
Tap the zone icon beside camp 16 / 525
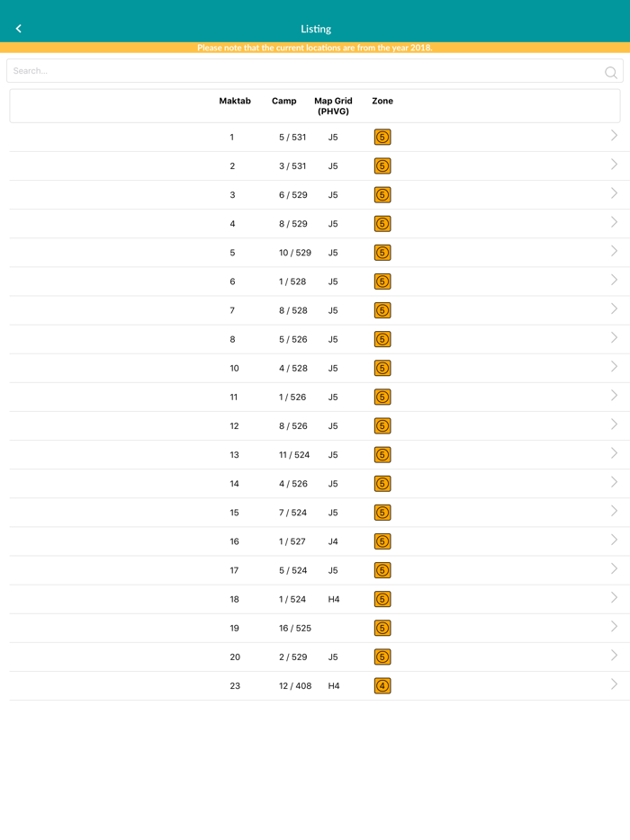[382, 628]
